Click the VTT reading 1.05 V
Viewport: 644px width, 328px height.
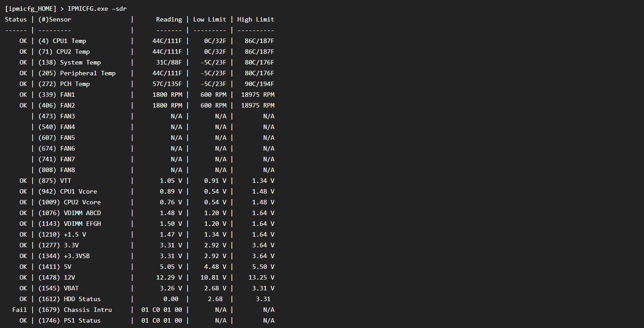coord(171,181)
